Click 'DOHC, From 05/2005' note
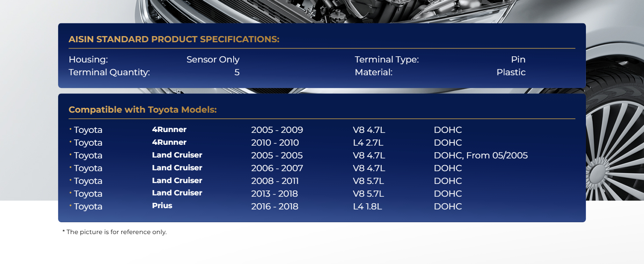Image resolution: width=644 pixels, height=264 pixels. tap(481, 156)
